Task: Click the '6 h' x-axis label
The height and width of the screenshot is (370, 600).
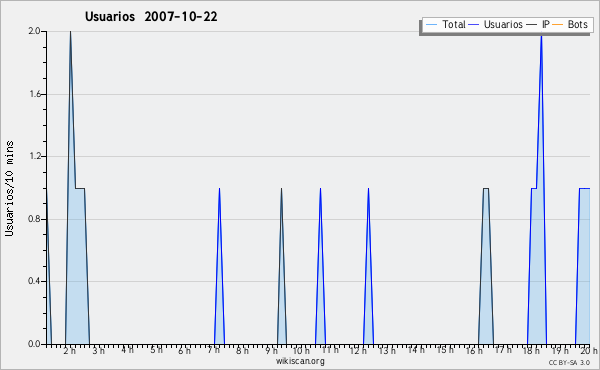Action: click(x=184, y=350)
